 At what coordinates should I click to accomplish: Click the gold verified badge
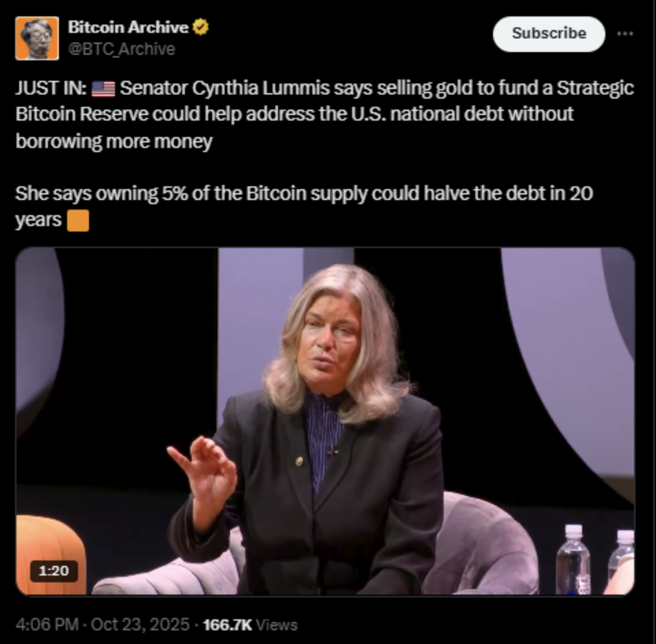click(201, 27)
